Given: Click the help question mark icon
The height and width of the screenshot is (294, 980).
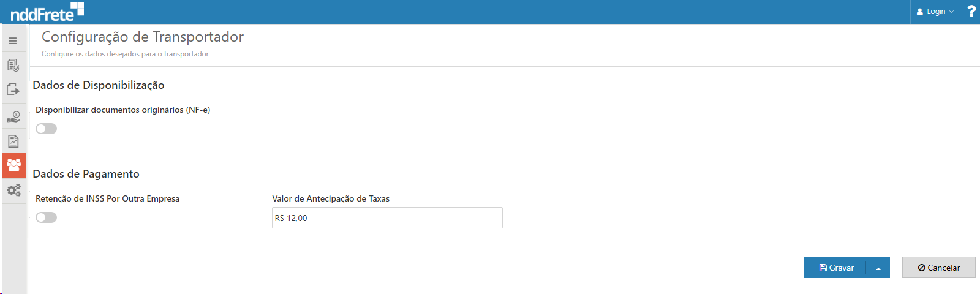Looking at the screenshot, I should coord(971,11).
